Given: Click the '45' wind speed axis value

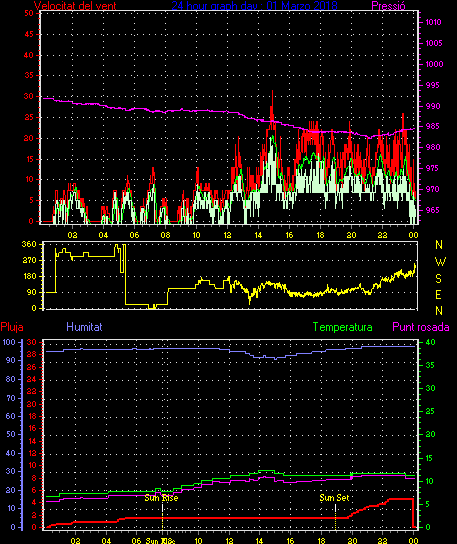Looking at the screenshot, I should coord(29,34).
